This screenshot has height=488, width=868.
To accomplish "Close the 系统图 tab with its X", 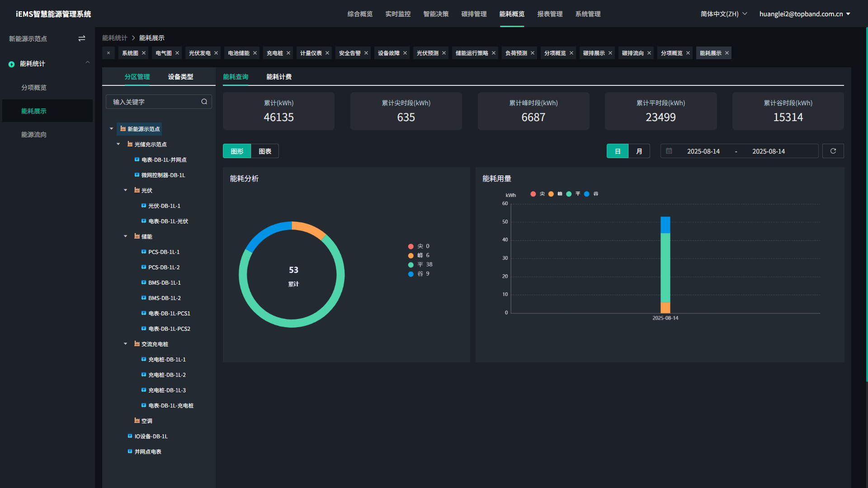I will point(144,53).
